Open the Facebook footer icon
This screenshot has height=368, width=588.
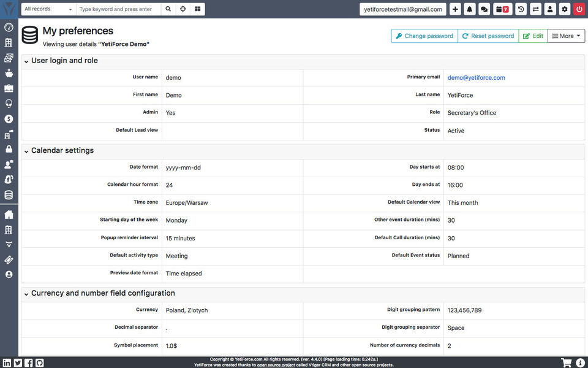tap(29, 362)
